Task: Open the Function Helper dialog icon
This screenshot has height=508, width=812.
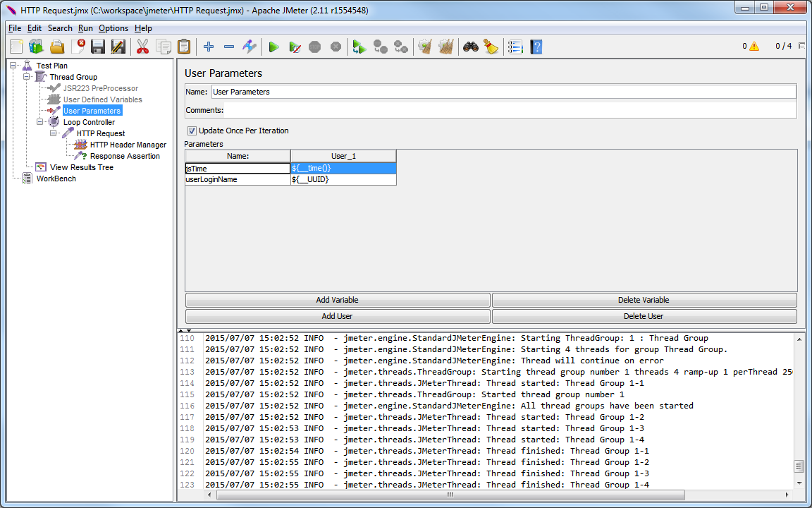Action: coord(515,47)
